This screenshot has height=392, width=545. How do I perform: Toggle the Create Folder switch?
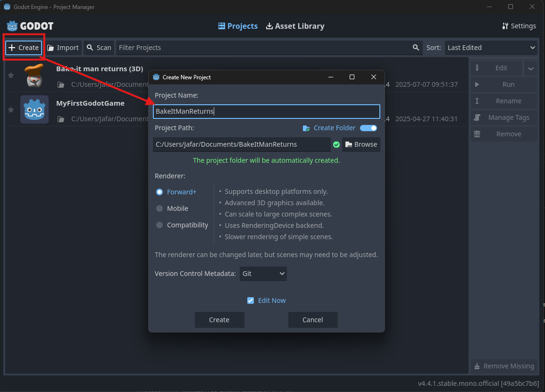(x=369, y=128)
